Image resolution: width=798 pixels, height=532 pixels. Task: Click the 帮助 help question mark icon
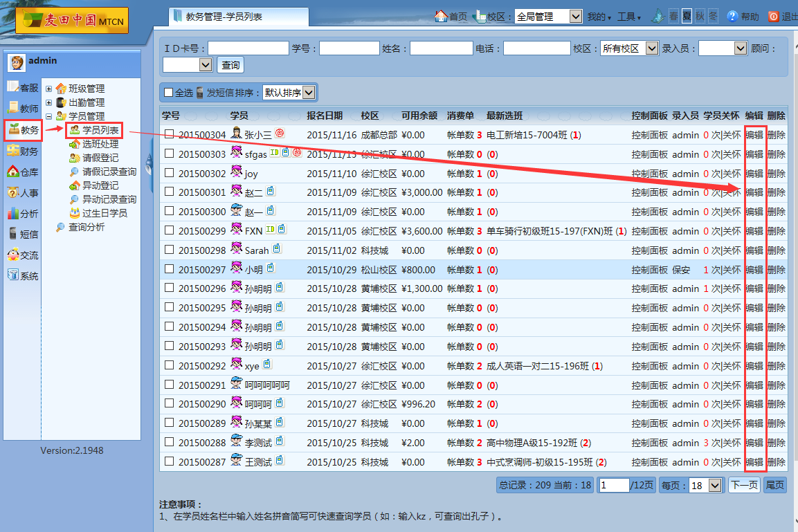(x=732, y=17)
